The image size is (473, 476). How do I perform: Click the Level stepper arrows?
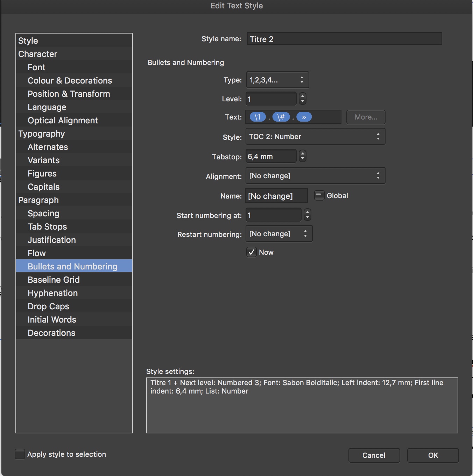(303, 99)
